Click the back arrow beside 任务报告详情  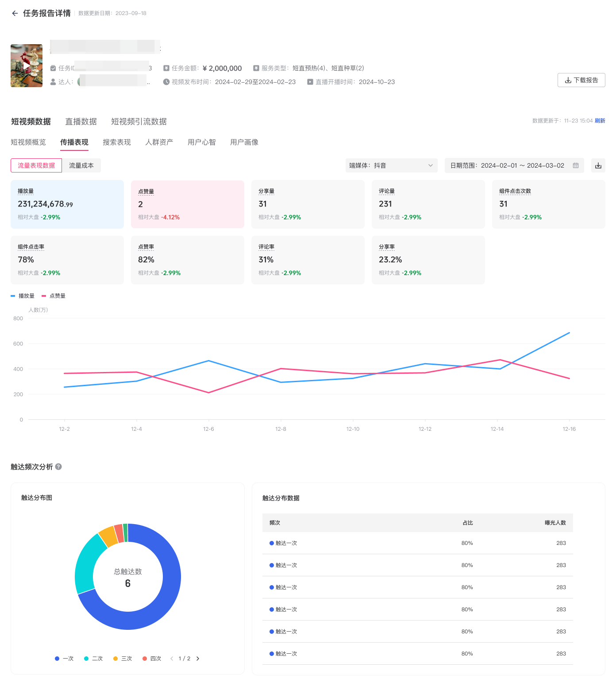(x=15, y=13)
